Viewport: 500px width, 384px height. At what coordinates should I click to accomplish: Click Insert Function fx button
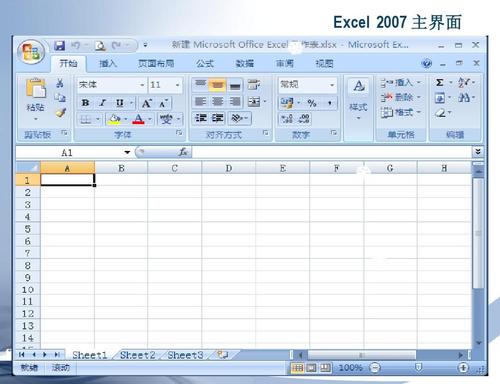(x=183, y=152)
